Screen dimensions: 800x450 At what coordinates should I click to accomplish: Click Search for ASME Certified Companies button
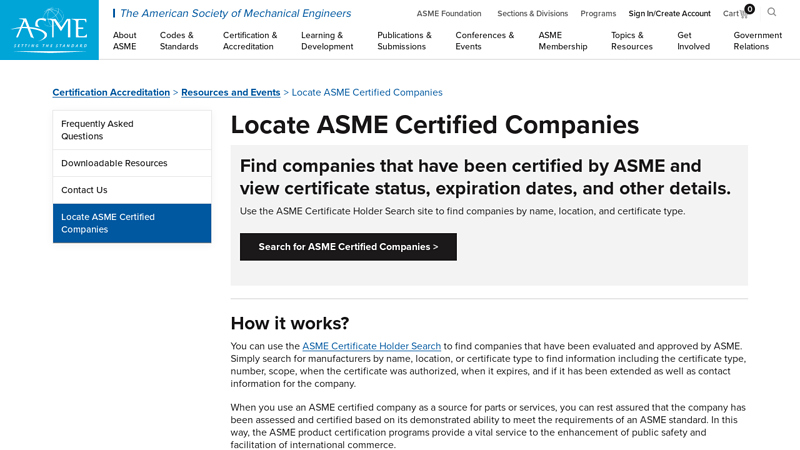pos(348,247)
